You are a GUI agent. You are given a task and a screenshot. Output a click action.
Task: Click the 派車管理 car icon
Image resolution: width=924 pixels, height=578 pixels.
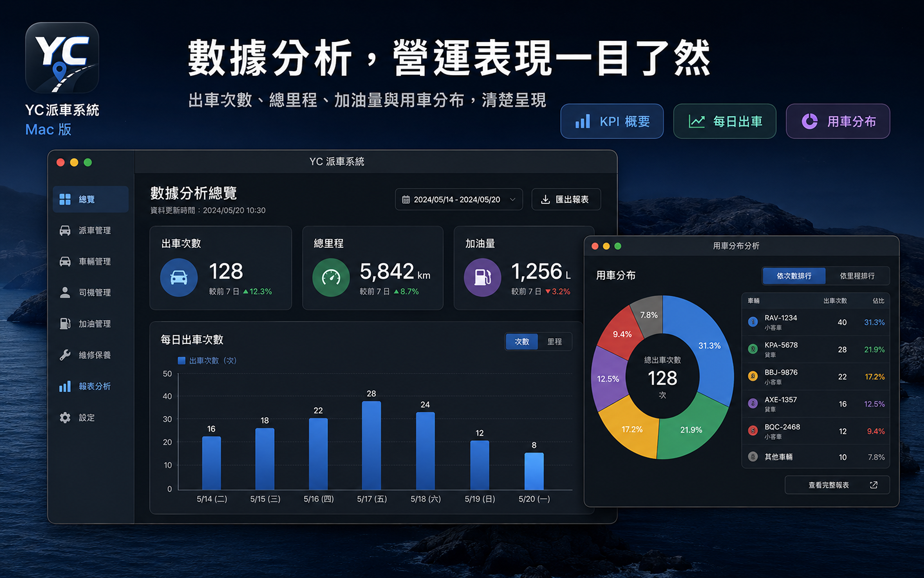65,230
